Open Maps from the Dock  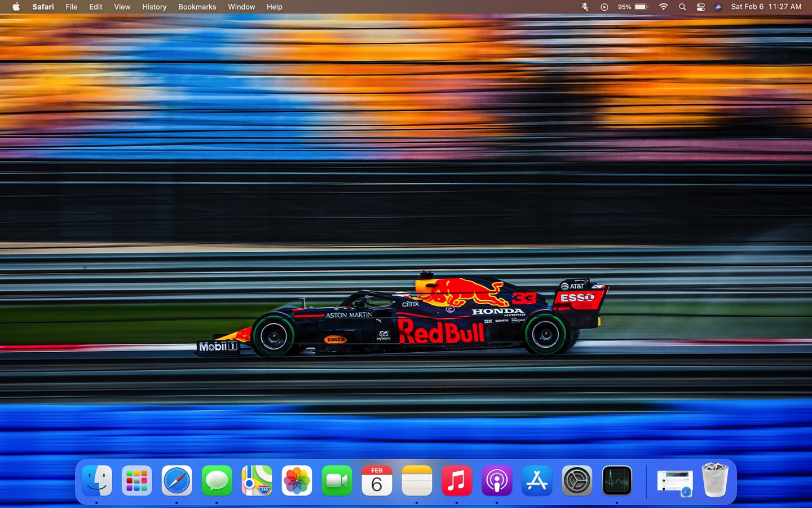click(x=257, y=481)
